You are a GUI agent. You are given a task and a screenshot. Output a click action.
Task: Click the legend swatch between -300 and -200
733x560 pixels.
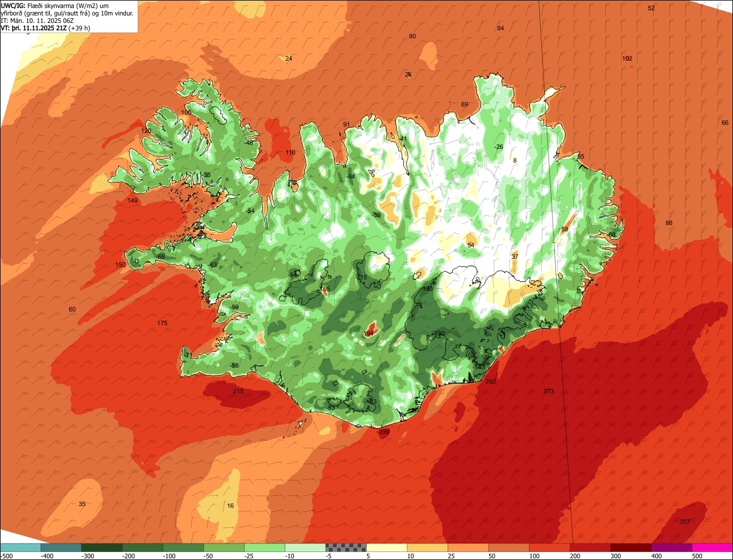pos(102,547)
